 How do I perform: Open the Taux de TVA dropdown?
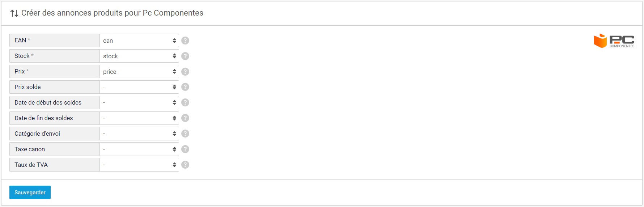coord(139,165)
